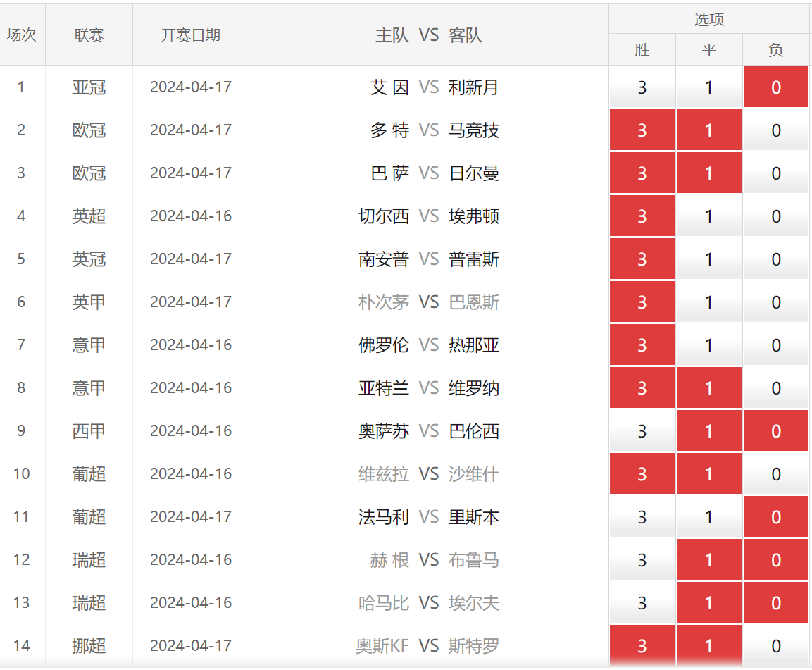This screenshot has height=670, width=812.
Task: Toggle 负 (0) for 法马利 VS 里斯本
Action: [x=776, y=517]
